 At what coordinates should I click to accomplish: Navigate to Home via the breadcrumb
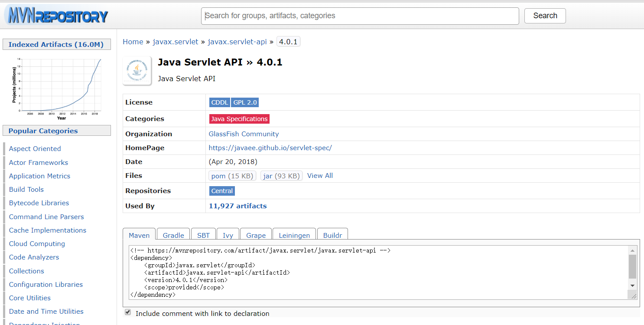(133, 42)
